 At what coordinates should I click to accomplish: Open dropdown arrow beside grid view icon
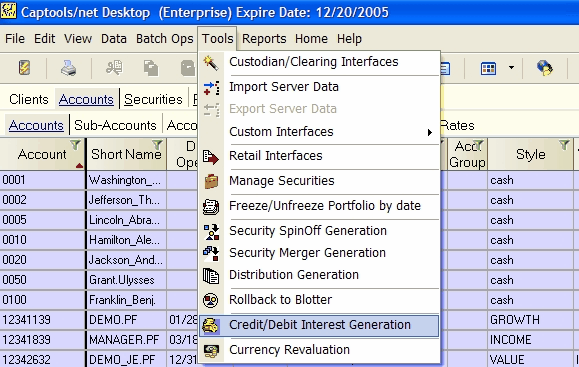tap(511, 68)
